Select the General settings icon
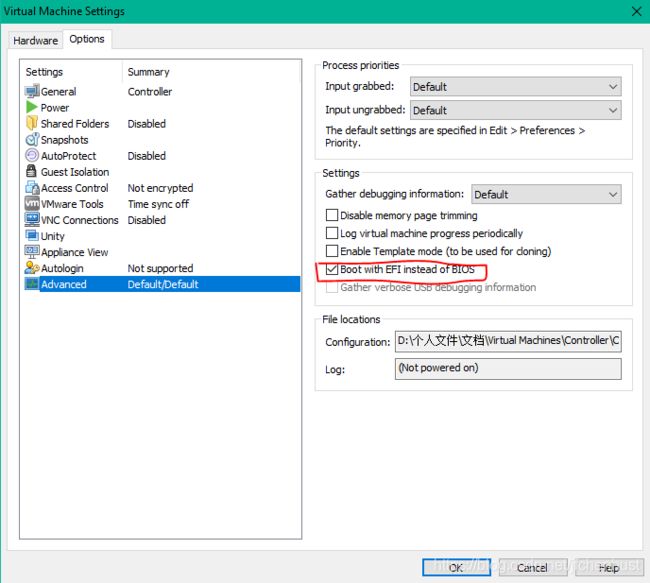The image size is (650, 583). pos(32,91)
